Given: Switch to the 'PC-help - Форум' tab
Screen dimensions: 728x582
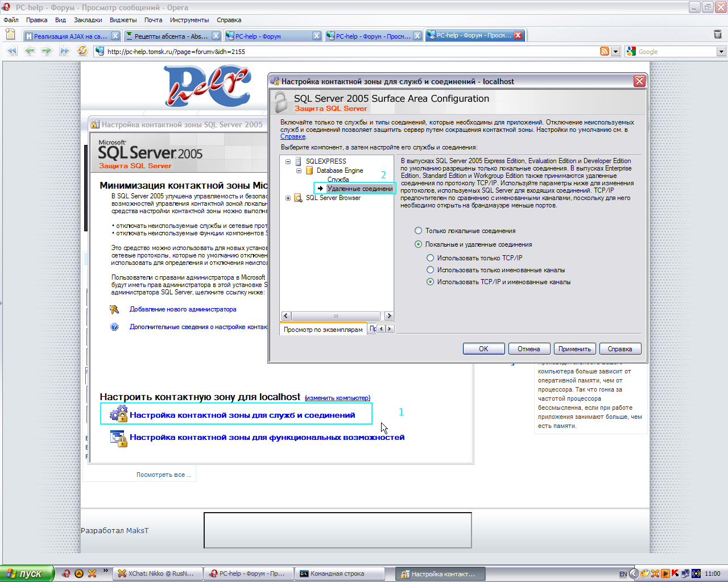Looking at the screenshot, I should [x=273, y=36].
